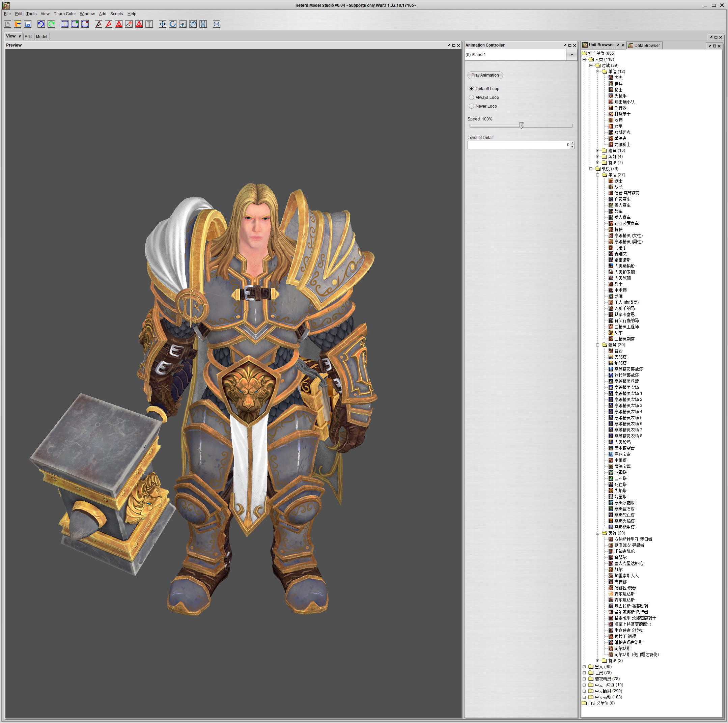
Task: Collapse the 人类 (118) tree node
Action: tap(584, 59)
